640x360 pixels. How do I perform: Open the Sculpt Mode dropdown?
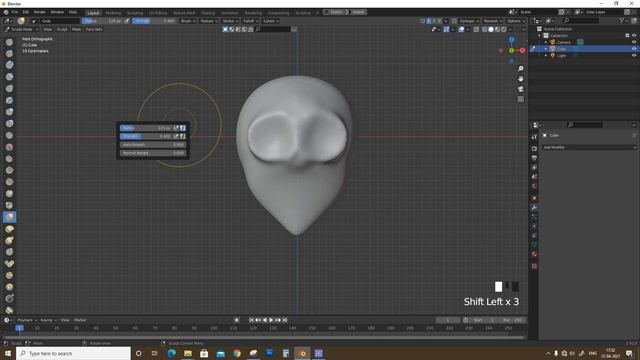coord(22,29)
